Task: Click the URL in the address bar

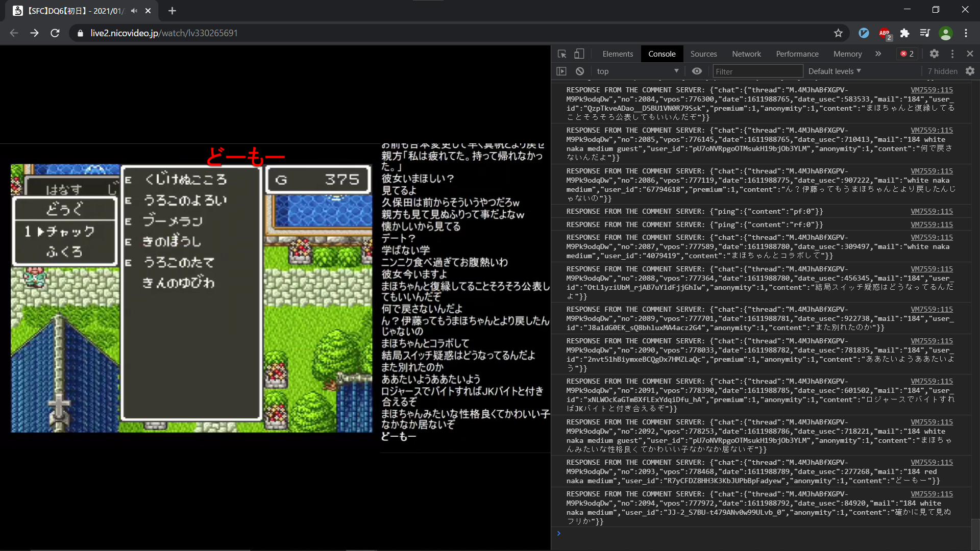Action: (x=164, y=33)
